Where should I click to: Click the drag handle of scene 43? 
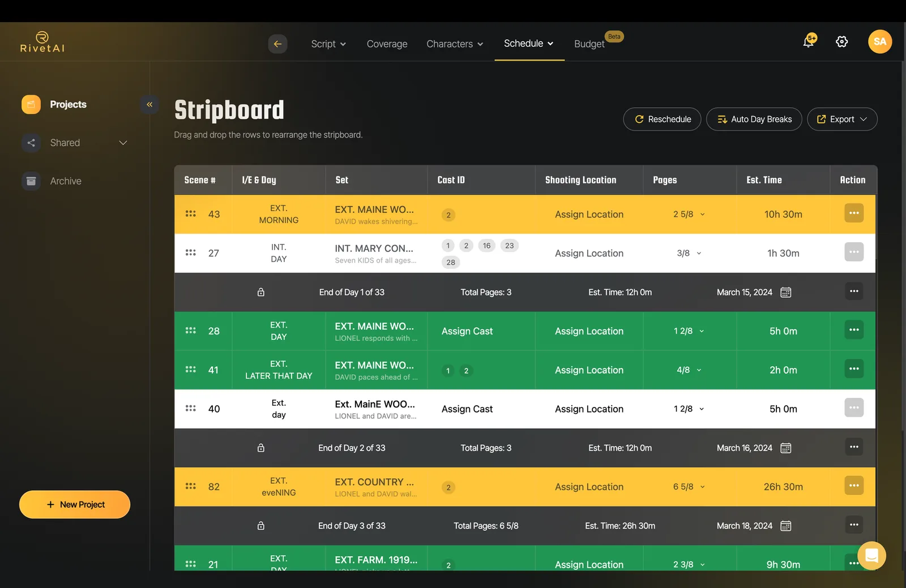(191, 214)
